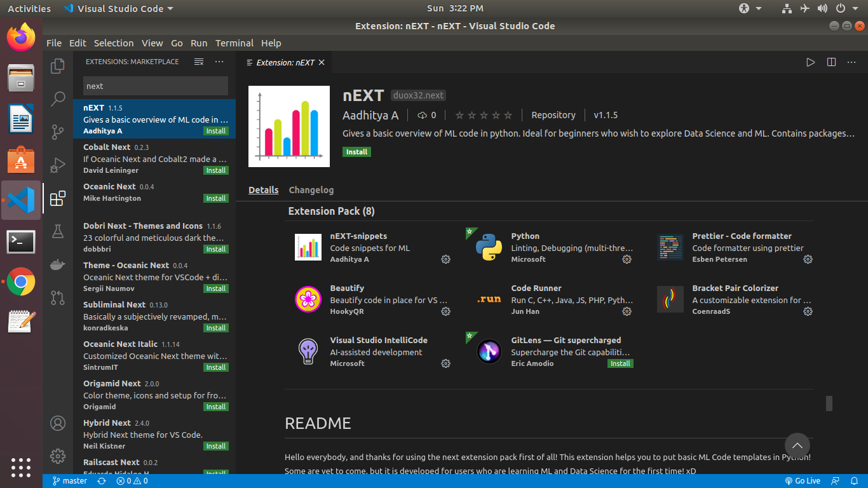Image resolution: width=868 pixels, height=488 pixels.
Task: Open the Testing view beaker icon
Action: pos(58,231)
